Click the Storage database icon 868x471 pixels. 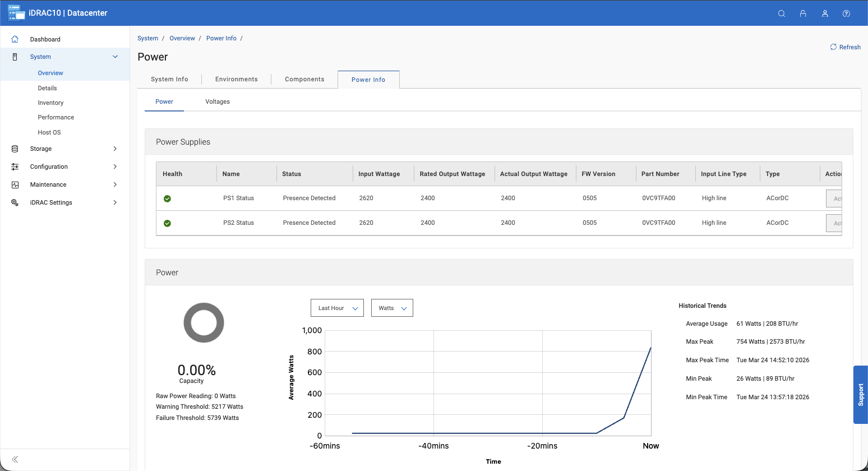pyautogui.click(x=15, y=149)
